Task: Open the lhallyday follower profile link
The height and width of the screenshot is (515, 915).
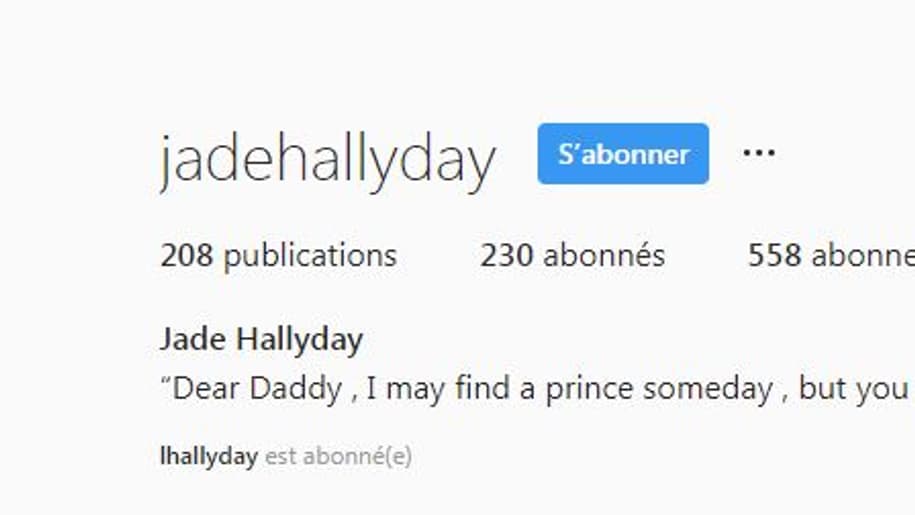Action: [x=208, y=457]
